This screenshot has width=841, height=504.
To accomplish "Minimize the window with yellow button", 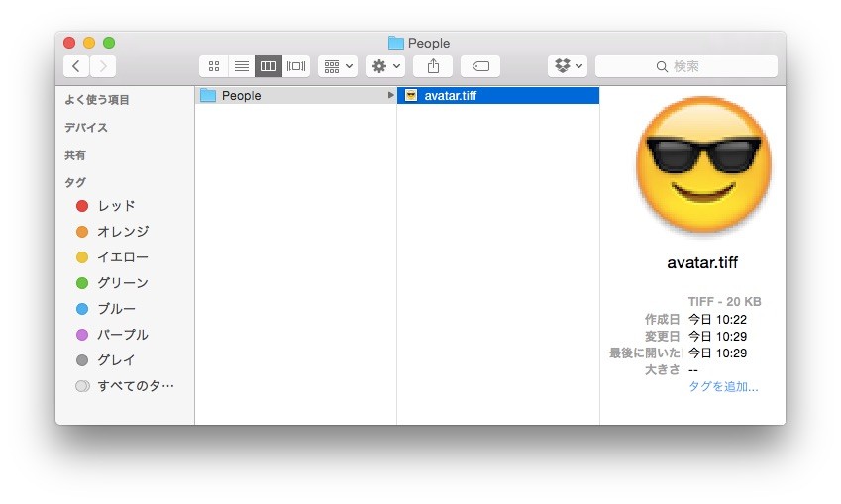I will 89,43.
